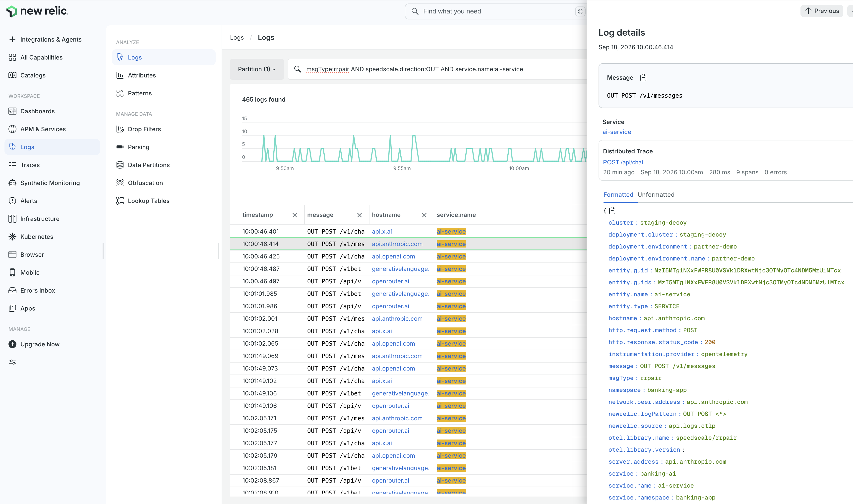Viewport: 853px width, 504px height.
Task: Go to the Previous log entry
Action: (822, 11)
